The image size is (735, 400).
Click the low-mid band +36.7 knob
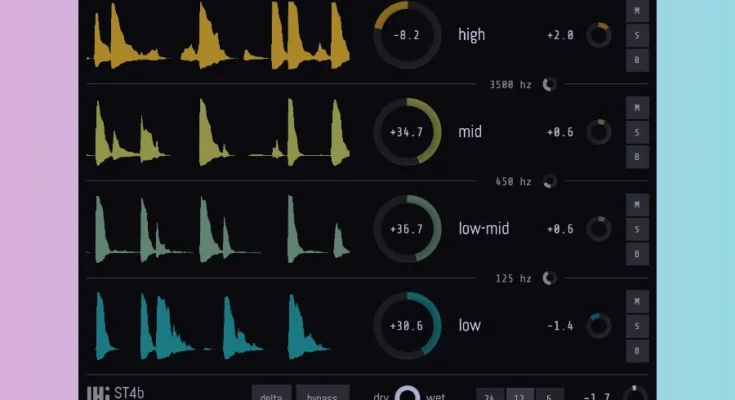407,228
